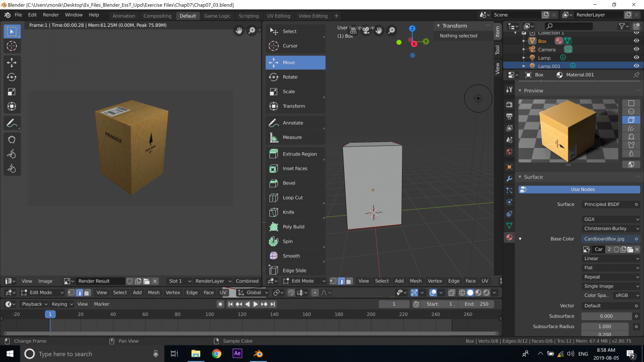Open the Render properties camera tab
This screenshot has height=362, width=644.
(x=509, y=105)
